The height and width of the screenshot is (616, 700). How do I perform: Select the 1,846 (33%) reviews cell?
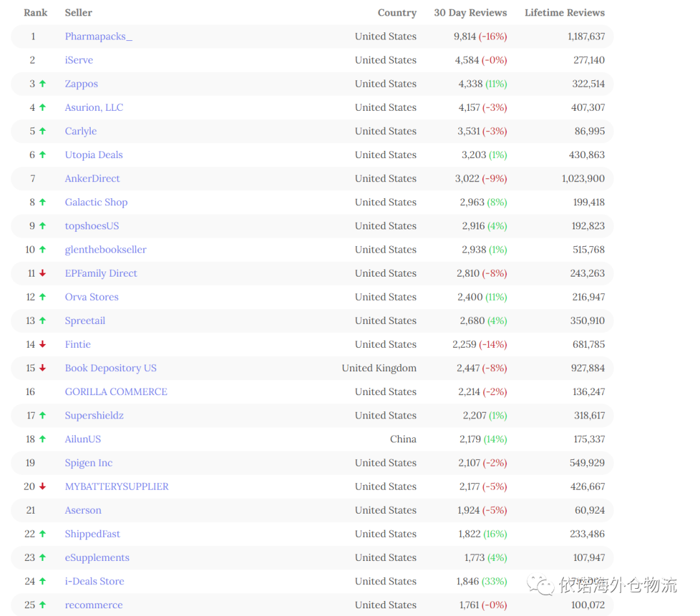[482, 581]
